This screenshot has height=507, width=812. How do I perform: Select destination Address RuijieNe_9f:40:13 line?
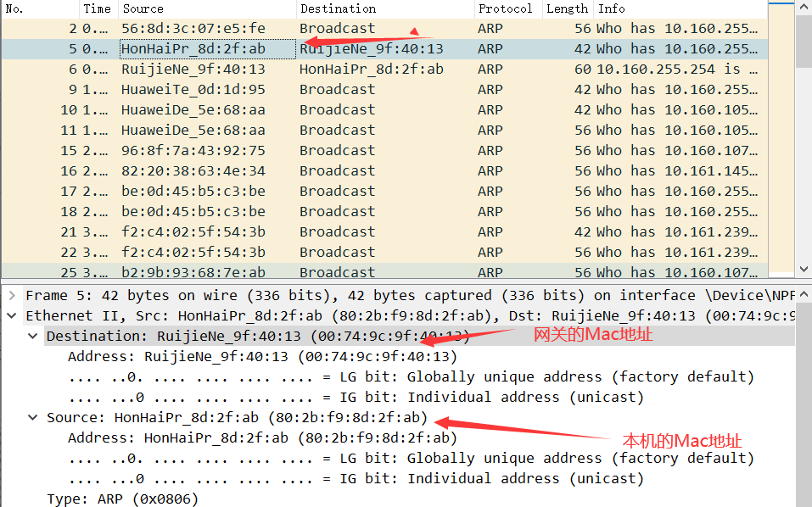(x=262, y=356)
